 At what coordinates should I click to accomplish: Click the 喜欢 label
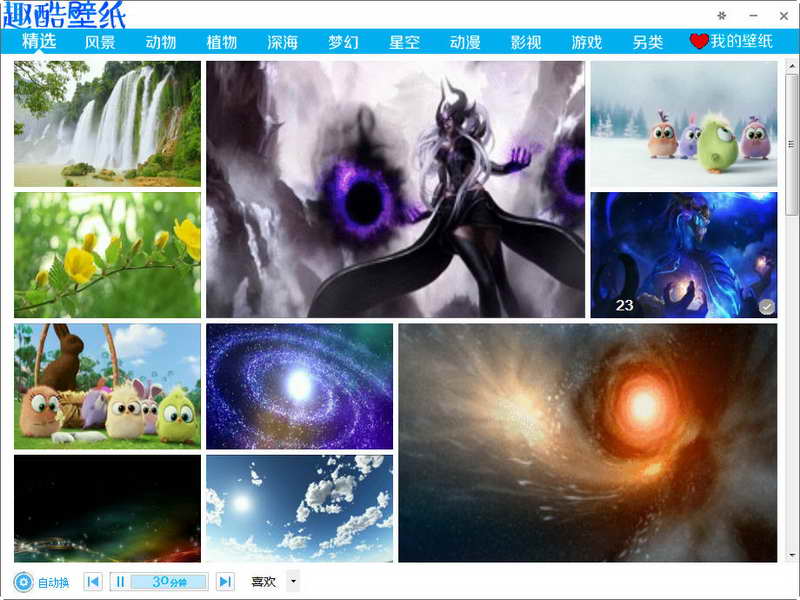click(x=263, y=582)
